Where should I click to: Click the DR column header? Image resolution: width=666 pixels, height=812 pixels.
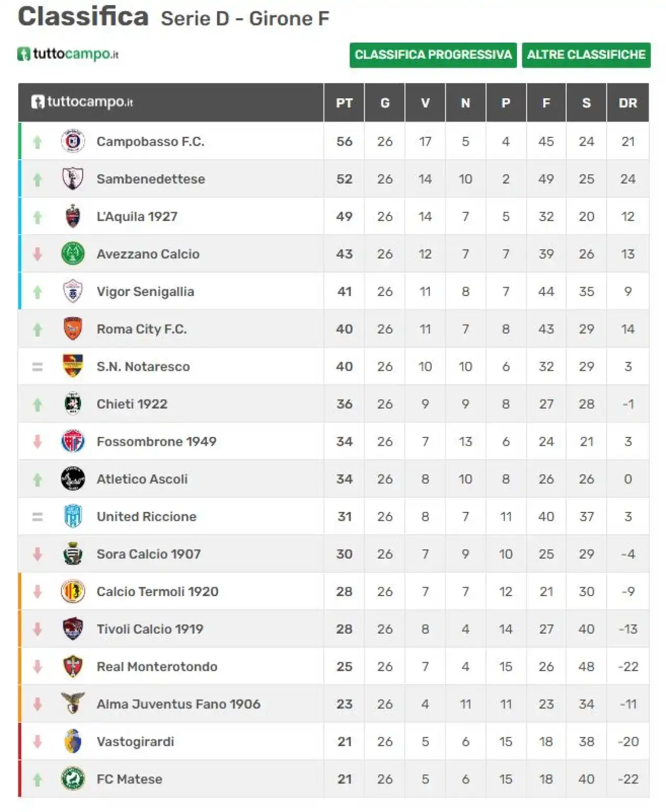click(628, 103)
